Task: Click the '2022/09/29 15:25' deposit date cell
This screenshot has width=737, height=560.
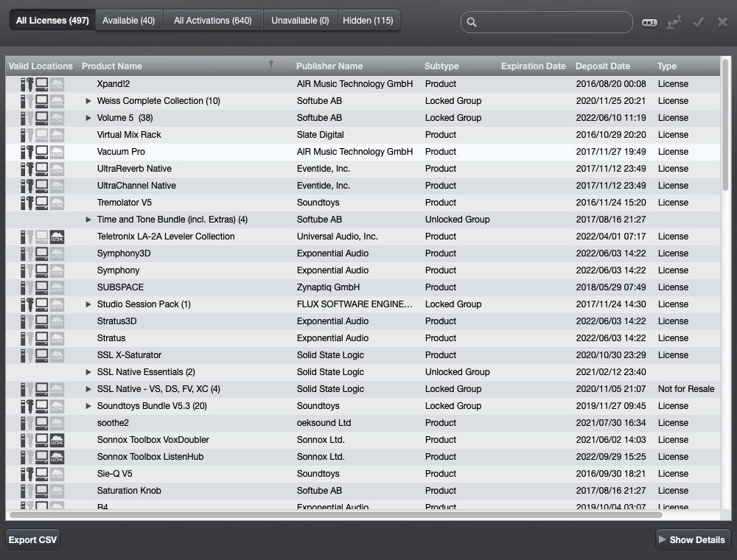Action: (x=611, y=457)
